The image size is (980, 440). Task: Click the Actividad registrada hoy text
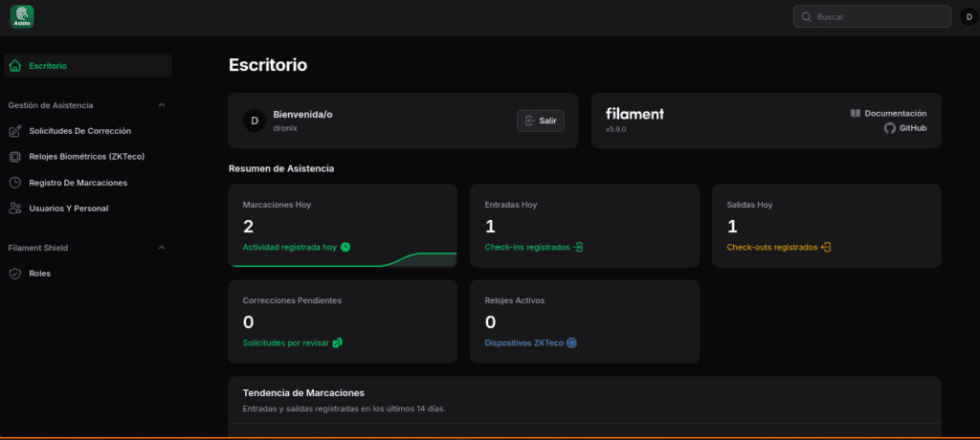click(x=289, y=247)
